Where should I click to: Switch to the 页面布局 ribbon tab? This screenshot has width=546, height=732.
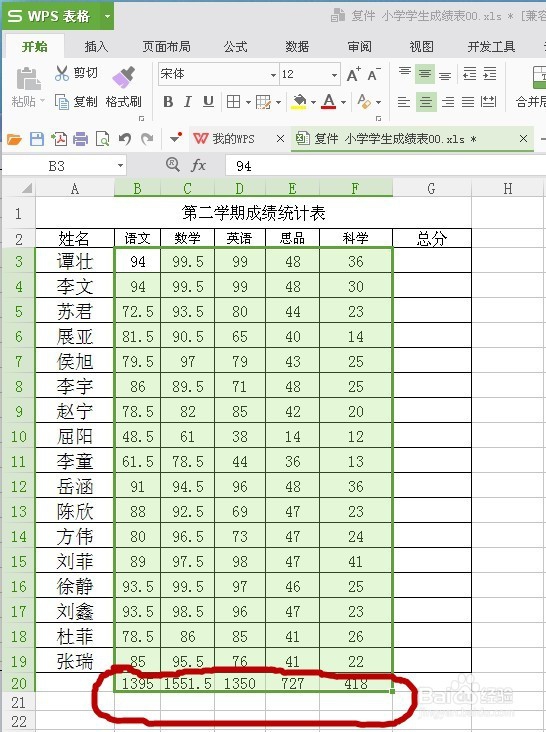tap(167, 47)
